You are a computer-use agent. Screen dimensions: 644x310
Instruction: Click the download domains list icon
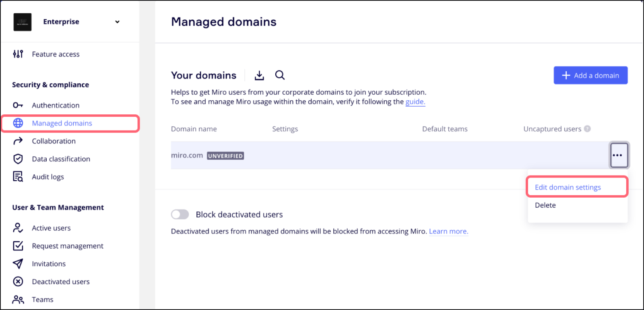(259, 75)
